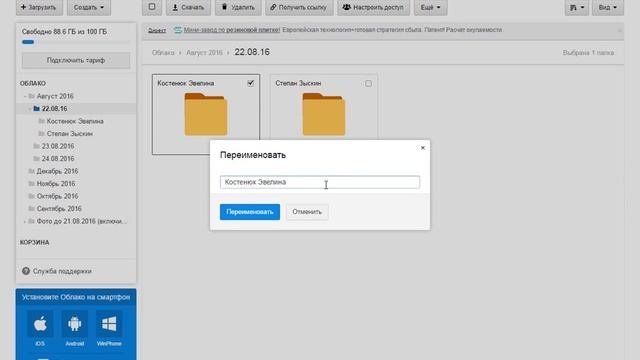
Task: Click Отменить to cancel renaming
Action: tap(307, 212)
